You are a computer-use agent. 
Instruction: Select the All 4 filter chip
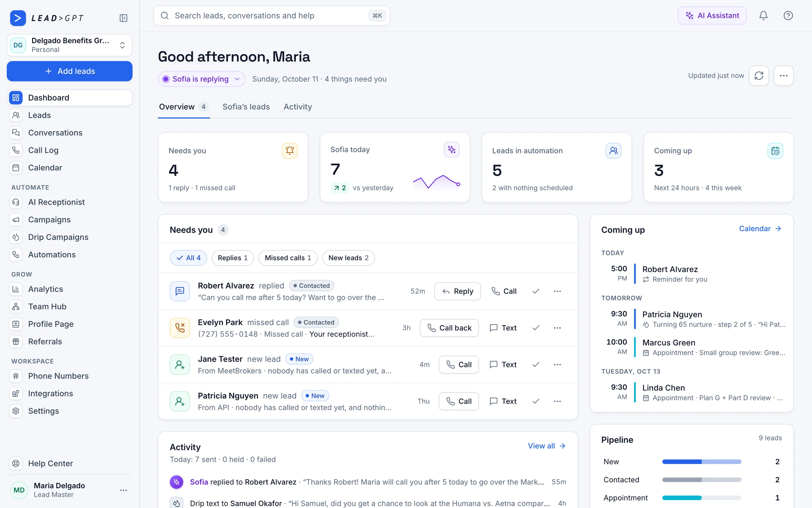coord(188,258)
